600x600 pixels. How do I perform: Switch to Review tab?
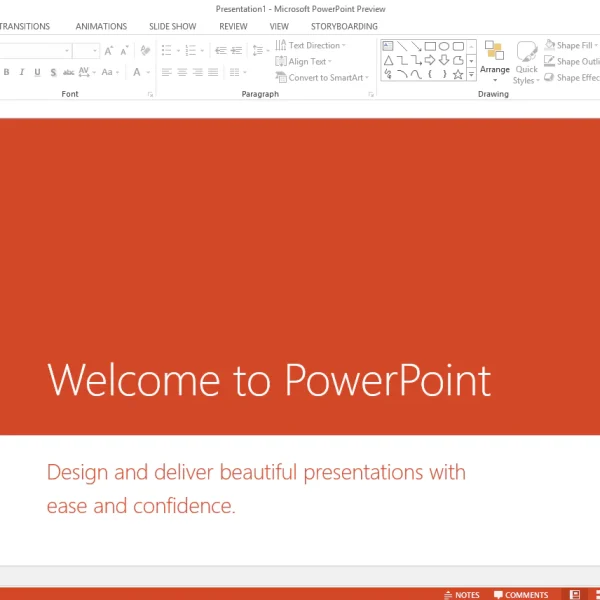[233, 26]
